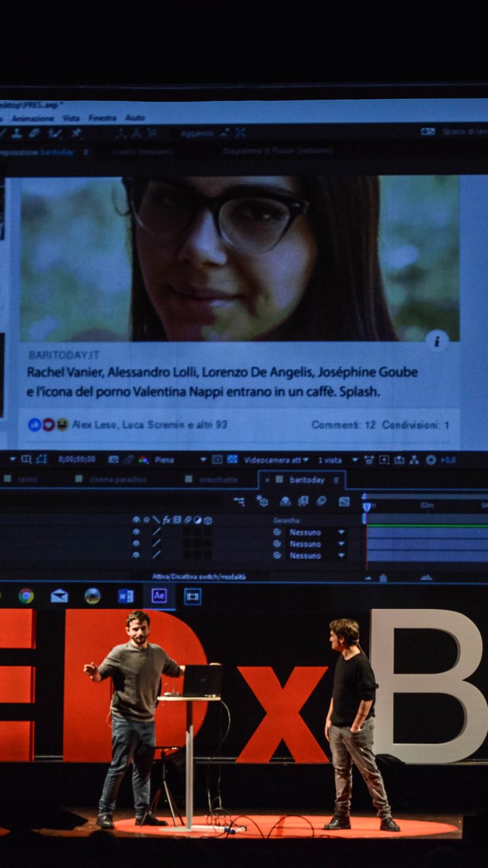Open the Mail app taskbar icon
The width and height of the screenshot is (488, 868).
click(59, 595)
